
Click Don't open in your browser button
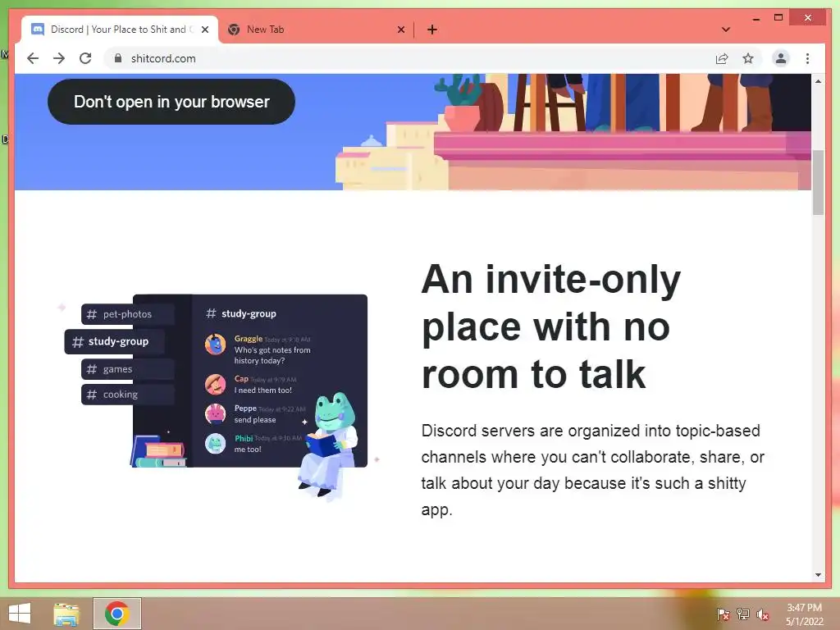(x=171, y=102)
